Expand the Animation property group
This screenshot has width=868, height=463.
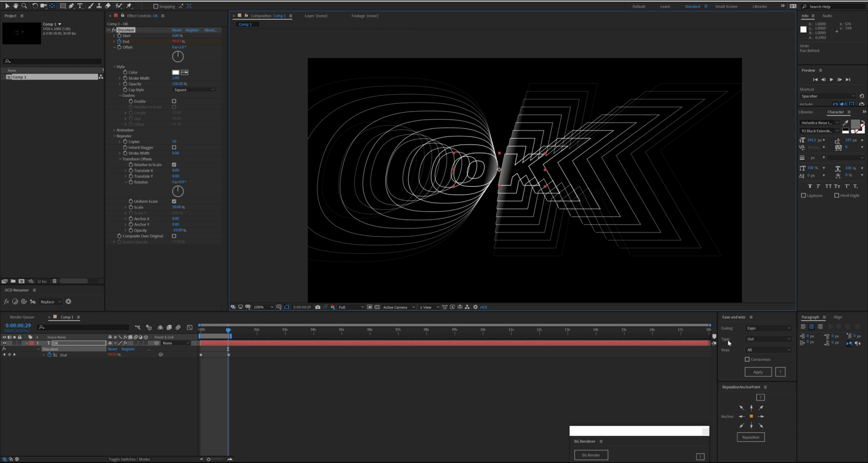click(x=114, y=130)
